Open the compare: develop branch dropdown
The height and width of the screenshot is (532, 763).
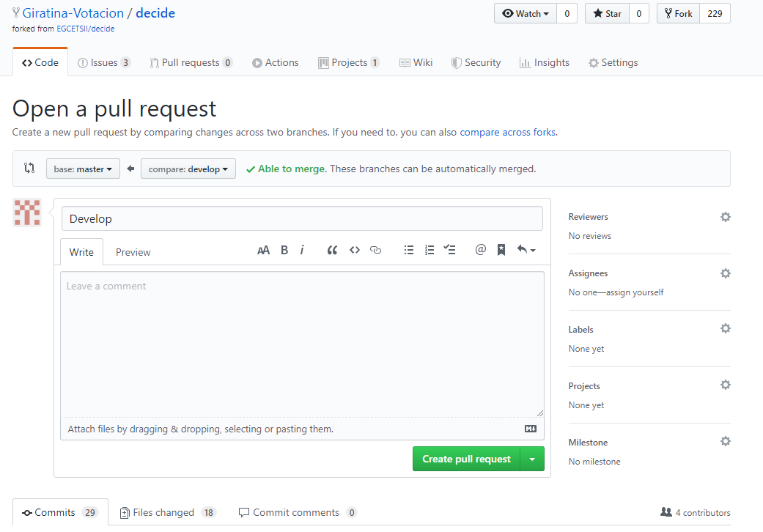coord(188,169)
